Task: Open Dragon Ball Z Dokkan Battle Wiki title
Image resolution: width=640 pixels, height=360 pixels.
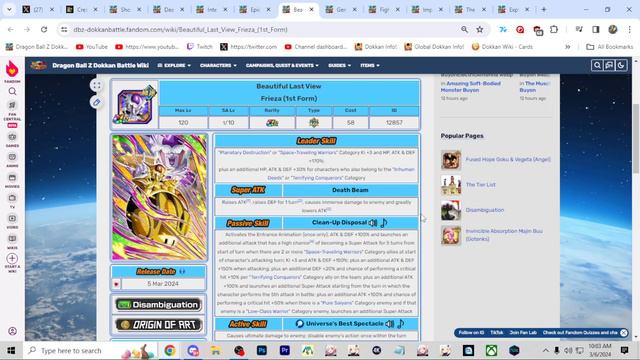Action: [x=100, y=65]
